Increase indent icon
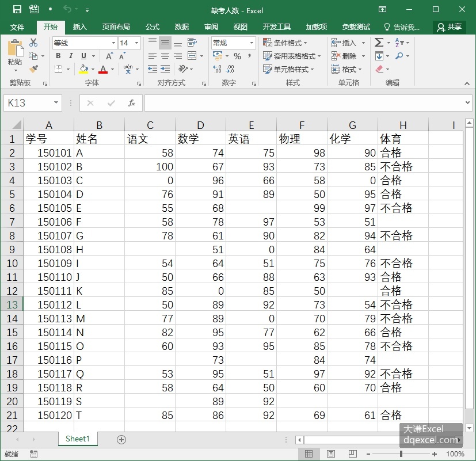The image size is (476, 461). click(165, 69)
